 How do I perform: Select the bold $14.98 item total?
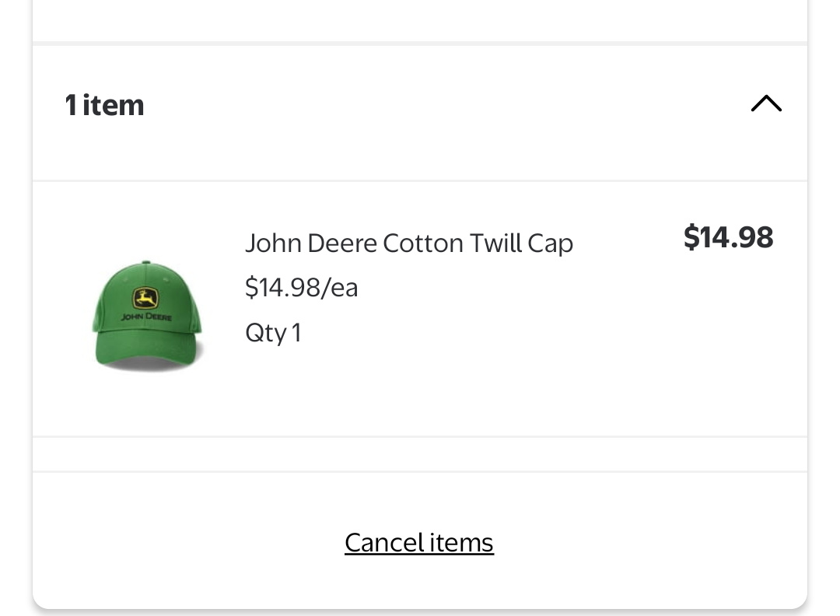[x=729, y=236]
